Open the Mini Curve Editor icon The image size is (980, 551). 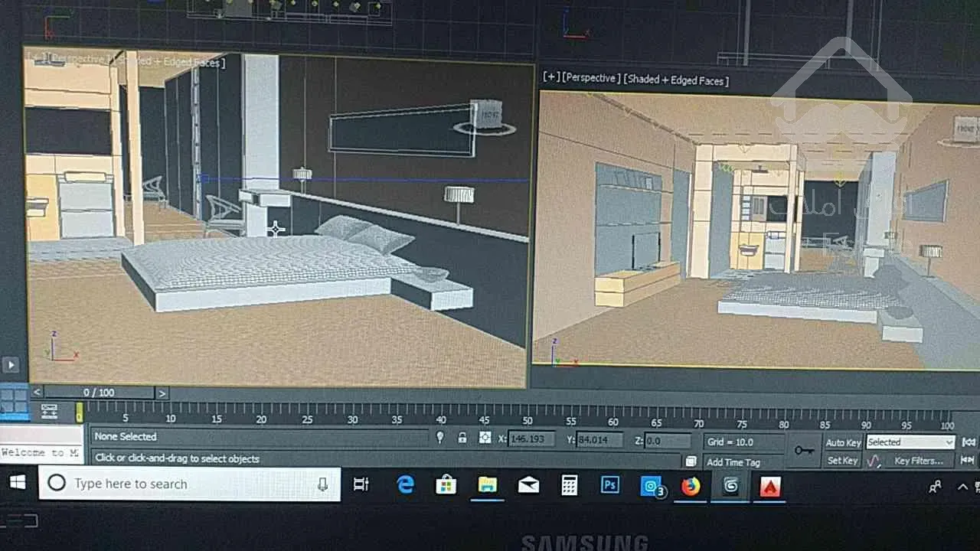(x=49, y=412)
